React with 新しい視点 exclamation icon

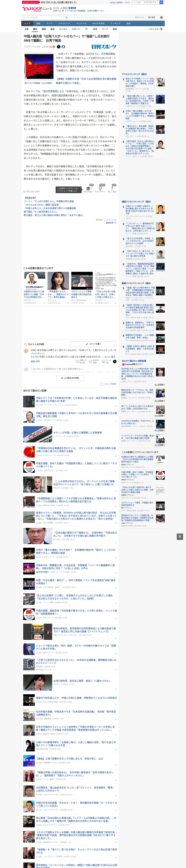point(112,188)
